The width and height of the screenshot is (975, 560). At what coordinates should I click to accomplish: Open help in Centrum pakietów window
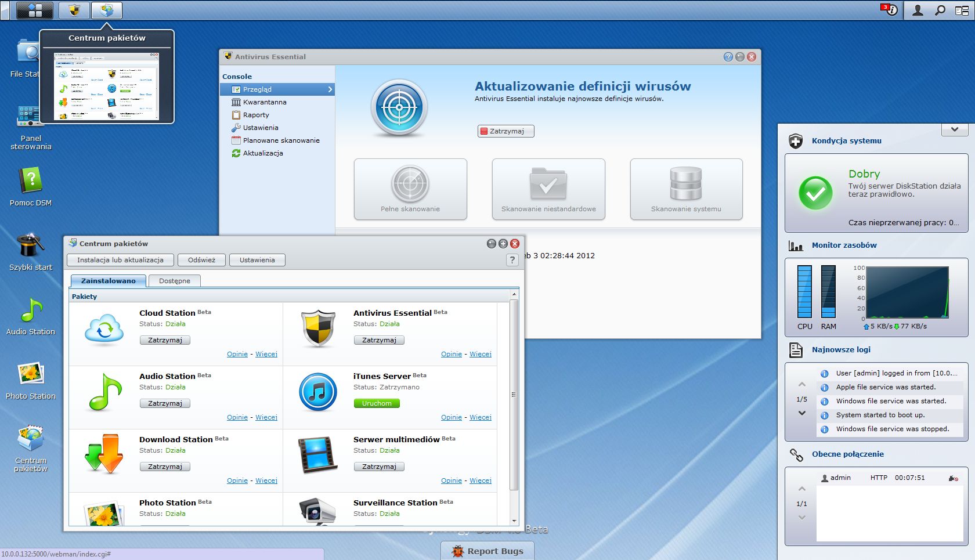coord(512,260)
